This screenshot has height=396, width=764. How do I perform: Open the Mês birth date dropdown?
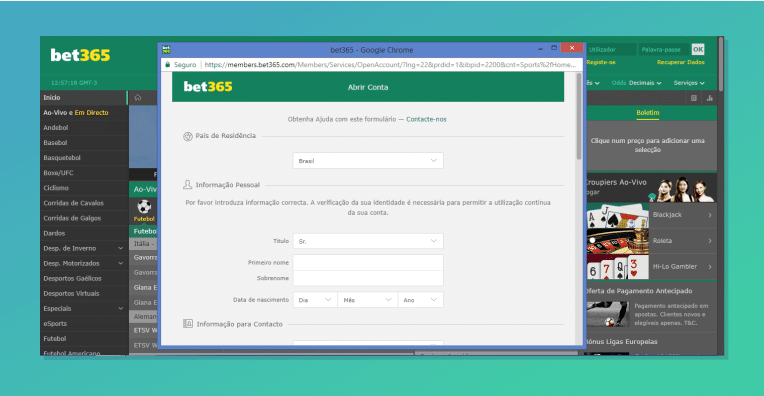(367, 300)
